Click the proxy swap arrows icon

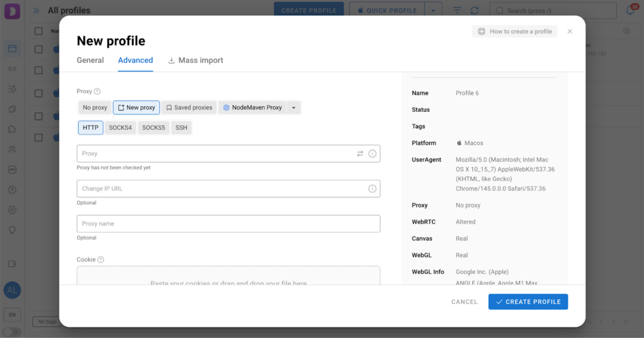pyautogui.click(x=360, y=153)
